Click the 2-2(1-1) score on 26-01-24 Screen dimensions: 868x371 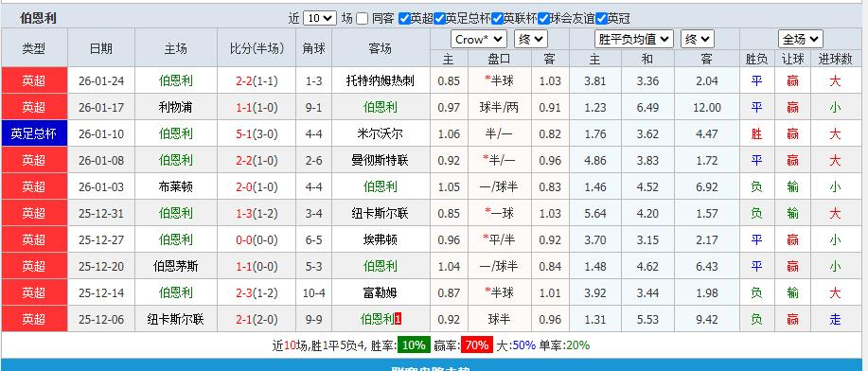[257, 81]
